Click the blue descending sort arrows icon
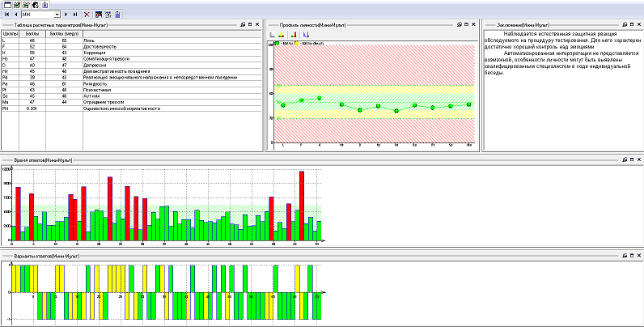The width and height of the screenshot is (644, 327). click(x=307, y=35)
